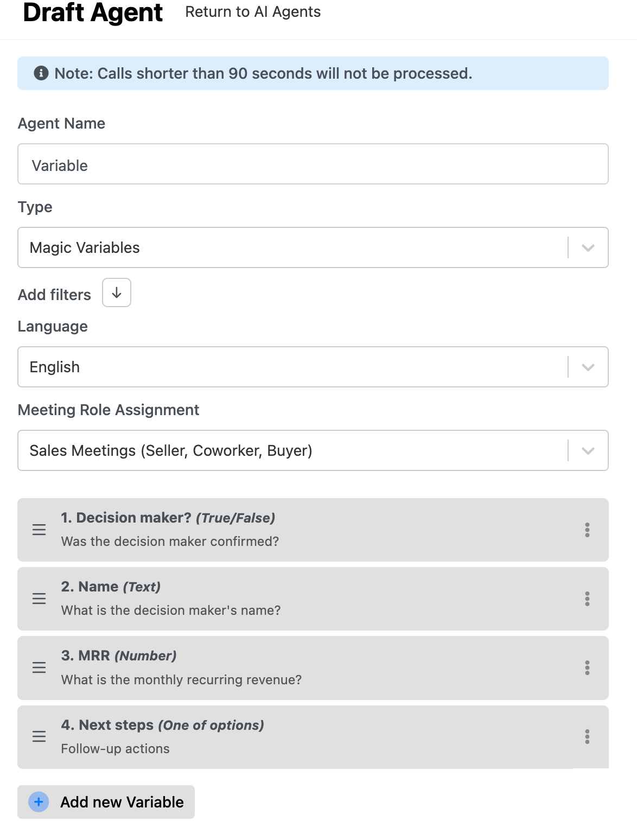The height and width of the screenshot is (840, 637).
Task: Click drag handle of Next steps variable
Action: (39, 736)
